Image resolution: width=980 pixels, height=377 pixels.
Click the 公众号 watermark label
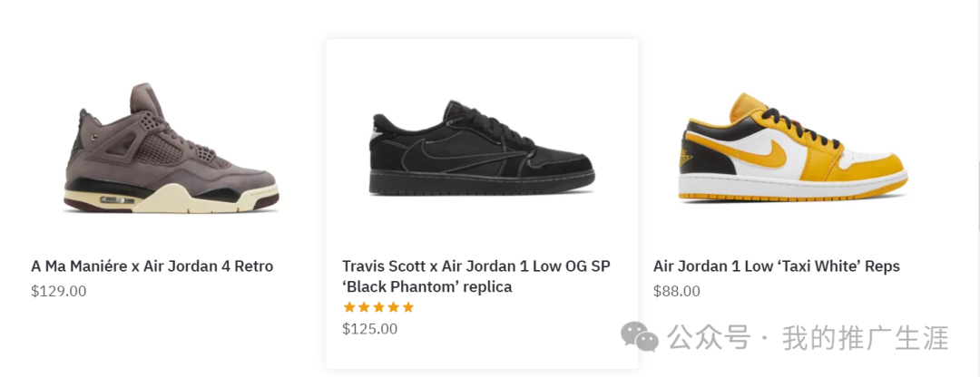tap(710, 339)
